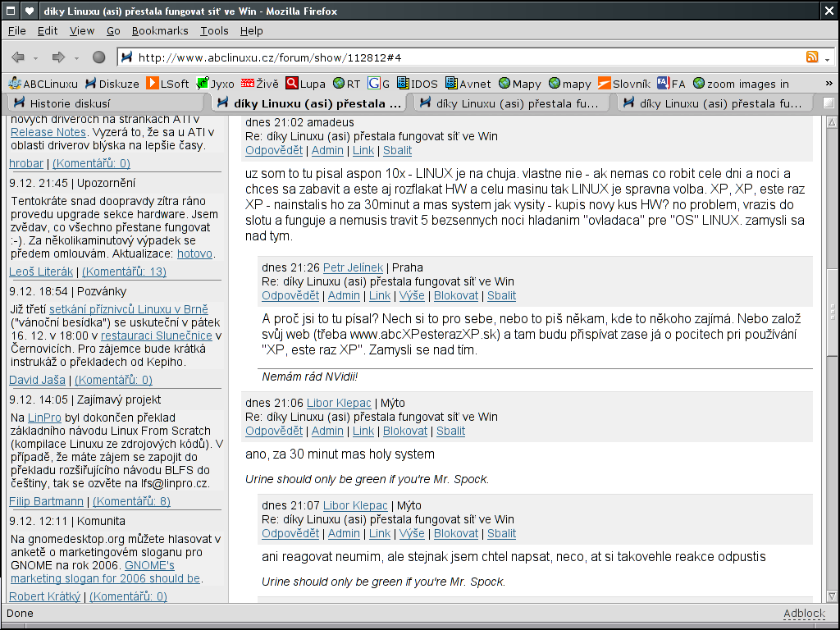The image size is (840, 630).
Task: Open Back button history dropdown
Action: [36, 58]
